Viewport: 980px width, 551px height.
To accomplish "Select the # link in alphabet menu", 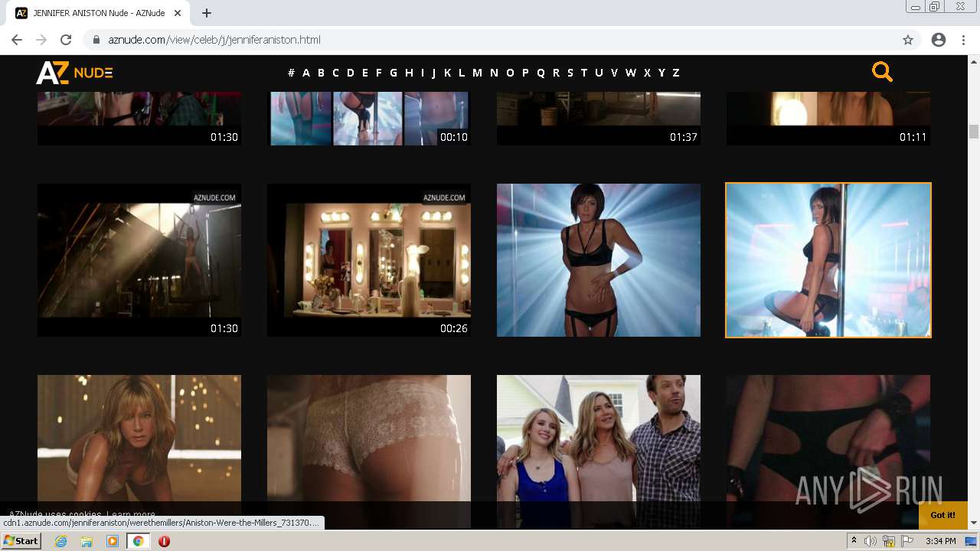I will pyautogui.click(x=291, y=73).
